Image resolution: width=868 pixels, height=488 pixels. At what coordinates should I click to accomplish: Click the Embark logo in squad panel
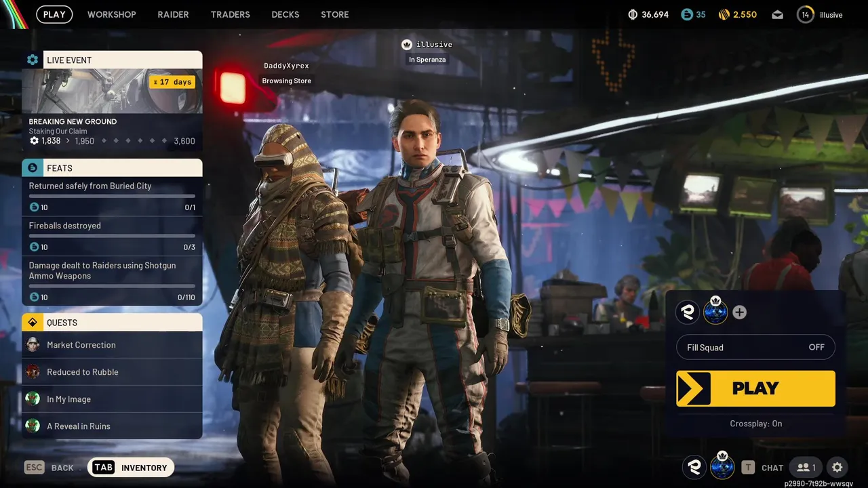tap(688, 312)
